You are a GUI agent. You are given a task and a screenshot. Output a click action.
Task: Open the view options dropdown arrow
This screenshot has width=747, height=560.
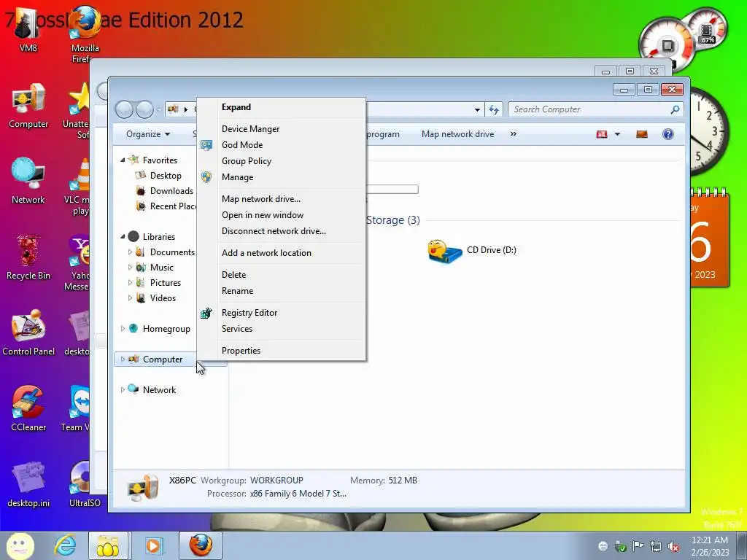617,134
